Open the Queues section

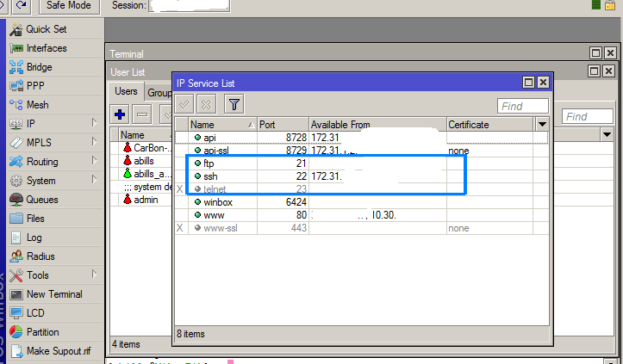[x=40, y=200]
